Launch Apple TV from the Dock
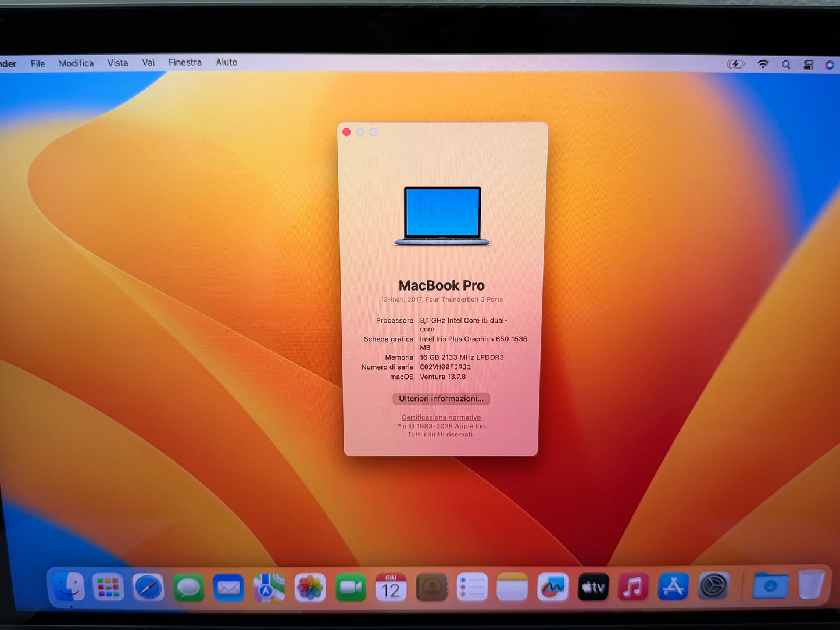The image size is (840, 630). (x=593, y=587)
